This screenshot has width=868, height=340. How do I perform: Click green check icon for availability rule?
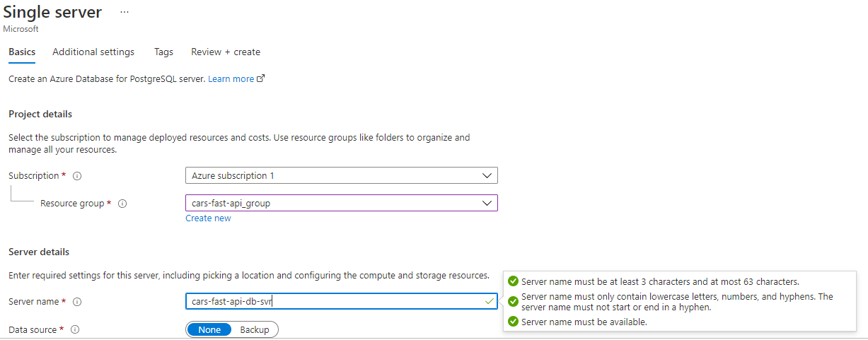pos(513,322)
